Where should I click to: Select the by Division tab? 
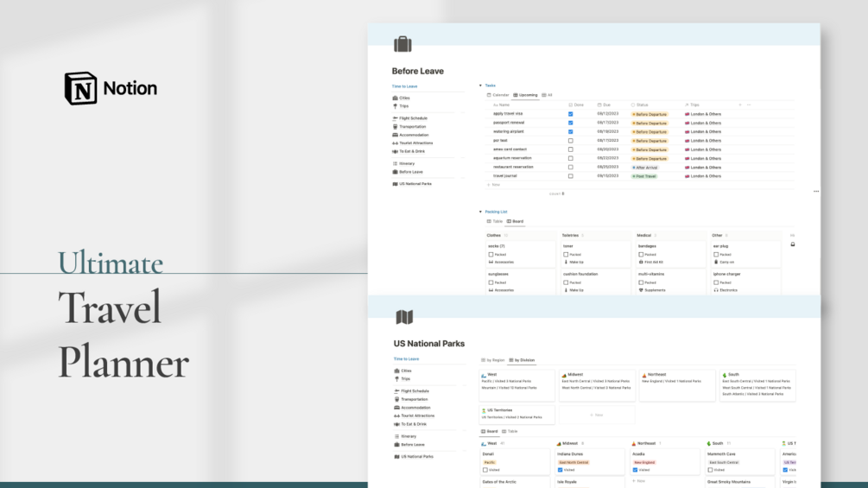tap(522, 360)
